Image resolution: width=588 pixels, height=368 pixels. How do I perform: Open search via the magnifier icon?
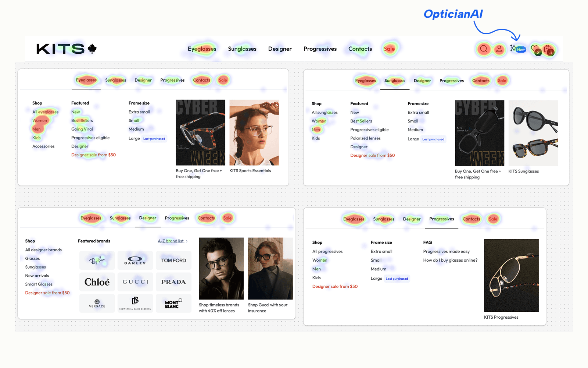click(484, 49)
